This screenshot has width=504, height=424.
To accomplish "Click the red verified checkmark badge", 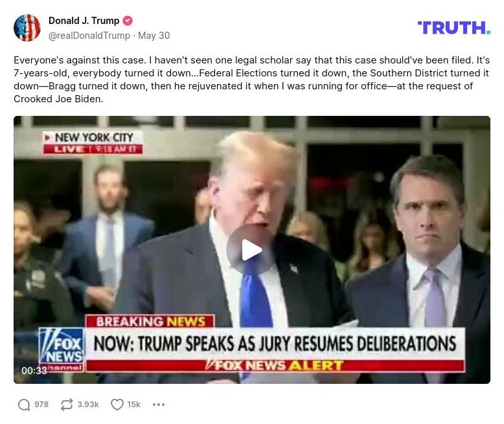I will [128, 21].
